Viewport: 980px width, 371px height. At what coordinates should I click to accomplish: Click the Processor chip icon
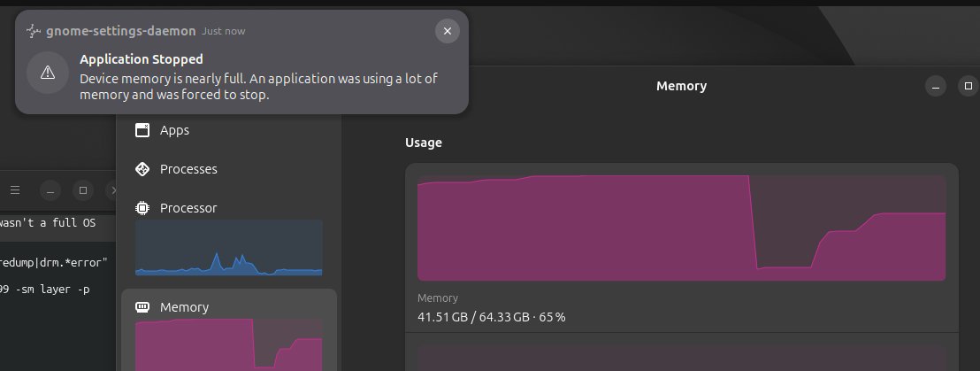(x=142, y=208)
